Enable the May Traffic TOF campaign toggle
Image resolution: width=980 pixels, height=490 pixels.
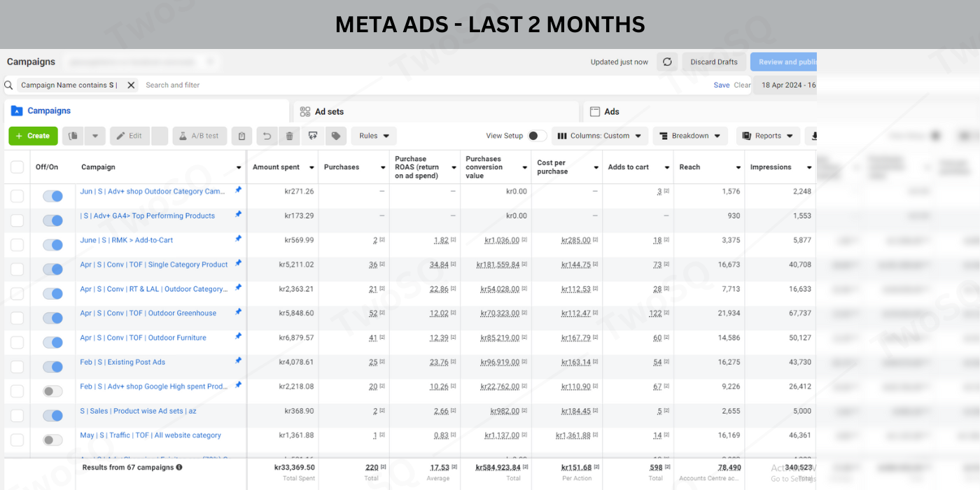52,440
